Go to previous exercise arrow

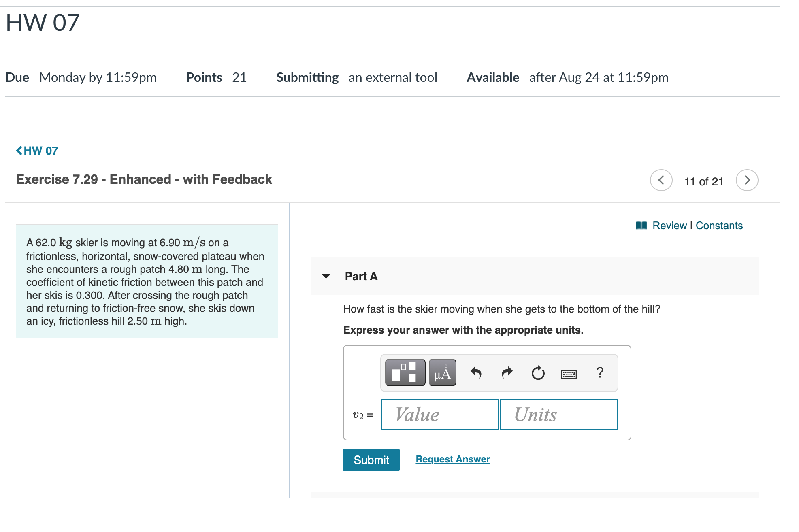661,180
